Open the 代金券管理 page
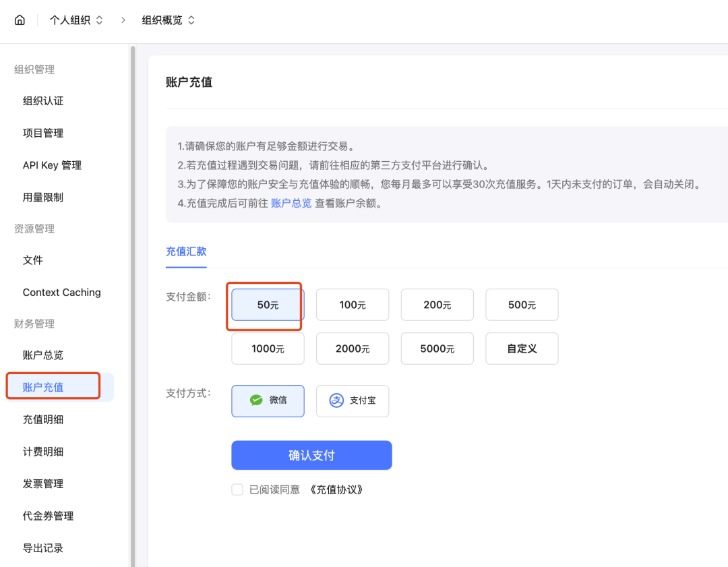The width and height of the screenshot is (728, 567). tap(49, 516)
